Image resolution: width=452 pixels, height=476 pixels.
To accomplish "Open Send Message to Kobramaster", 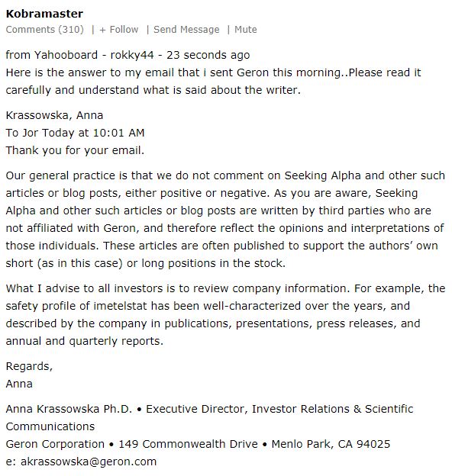I will click(x=186, y=30).
